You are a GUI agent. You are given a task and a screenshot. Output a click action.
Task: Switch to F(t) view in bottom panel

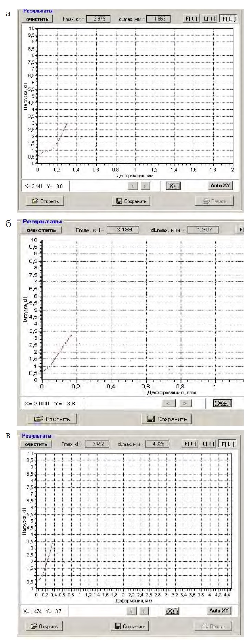click(190, 444)
